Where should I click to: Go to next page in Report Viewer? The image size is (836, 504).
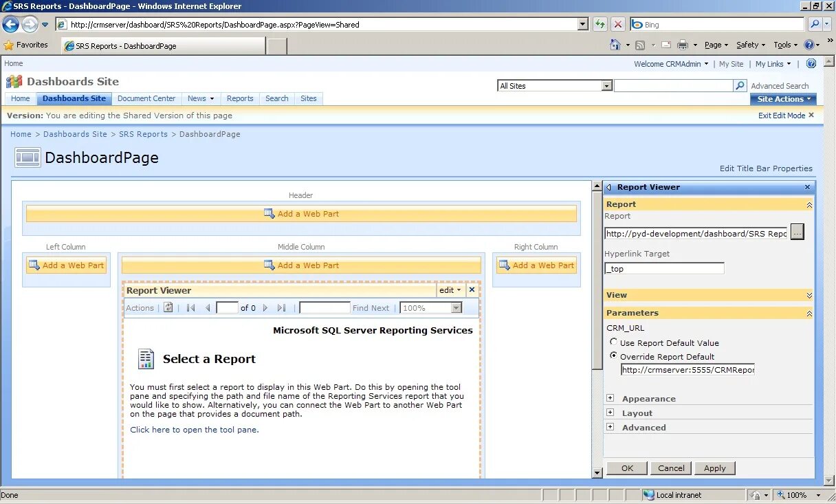point(265,308)
